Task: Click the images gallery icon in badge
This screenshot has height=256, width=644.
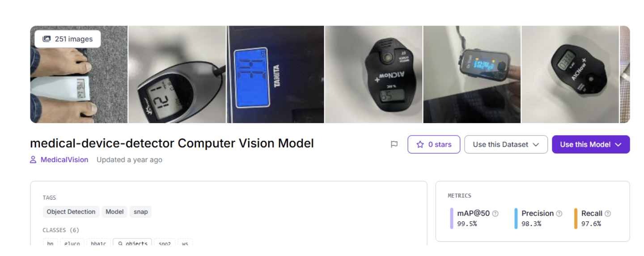Action: [47, 39]
